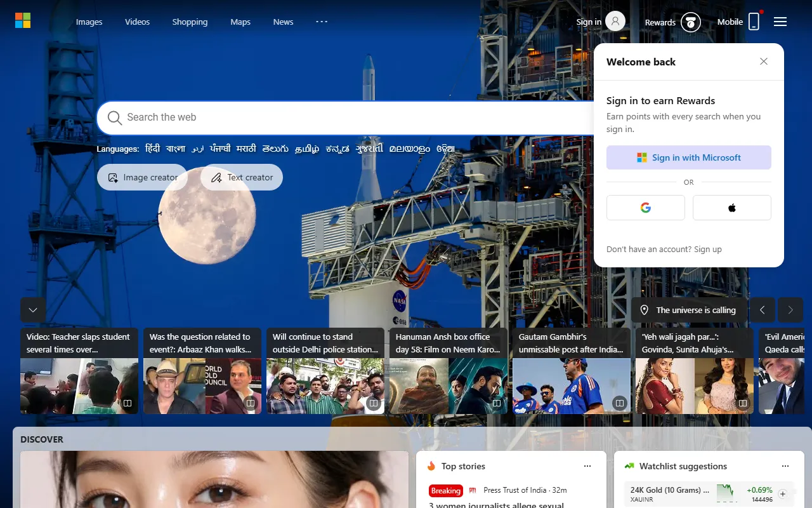Collapse the news carousel with down chevron
The width and height of the screenshot is (812, 508).
[33, 310]
